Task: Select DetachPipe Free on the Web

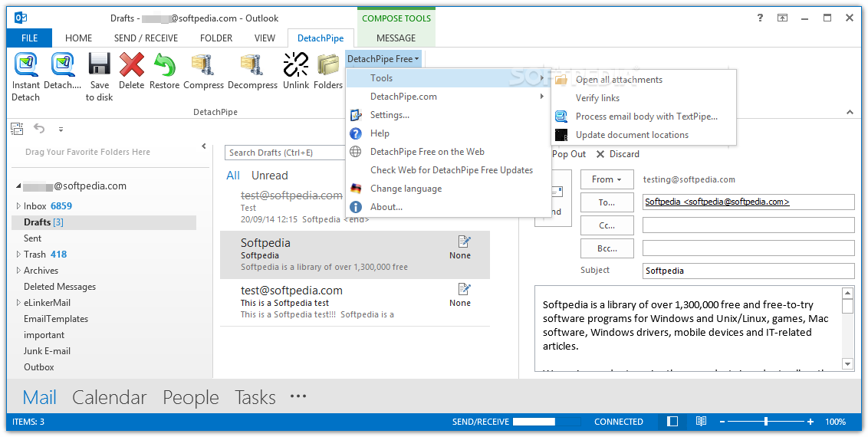Action: pos(449,152)
